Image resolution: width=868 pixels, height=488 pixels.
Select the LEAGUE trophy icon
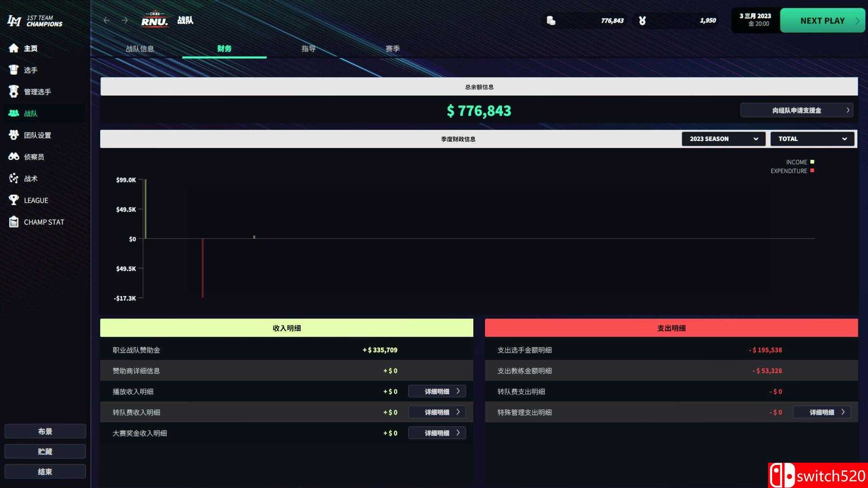14,200
